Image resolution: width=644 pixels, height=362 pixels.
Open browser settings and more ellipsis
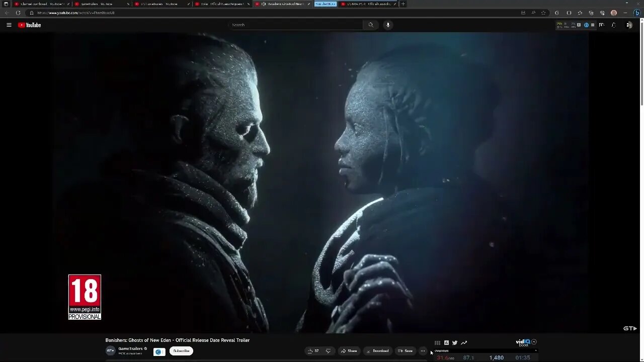[x=624, y=13]
